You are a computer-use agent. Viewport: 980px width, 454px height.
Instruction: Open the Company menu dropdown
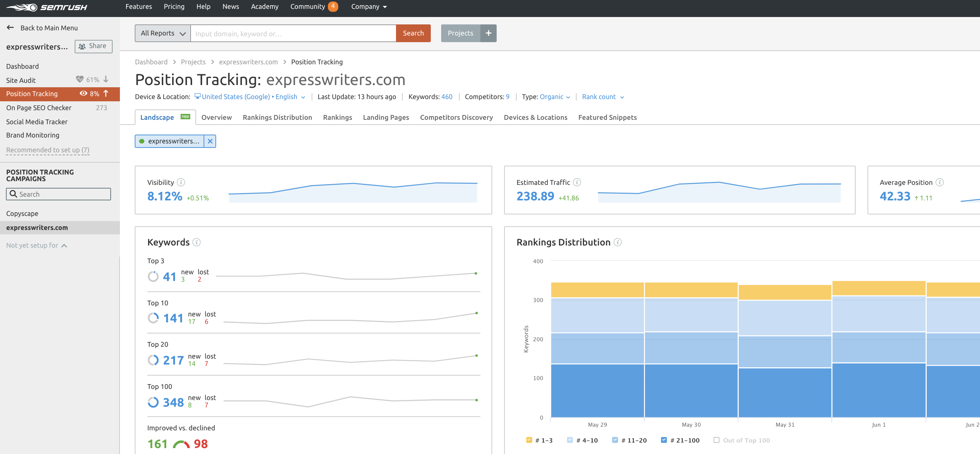click(x=369, y=6)
